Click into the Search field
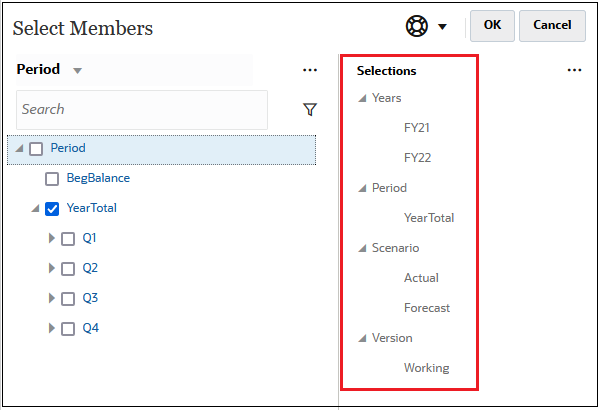 (141, 109)
